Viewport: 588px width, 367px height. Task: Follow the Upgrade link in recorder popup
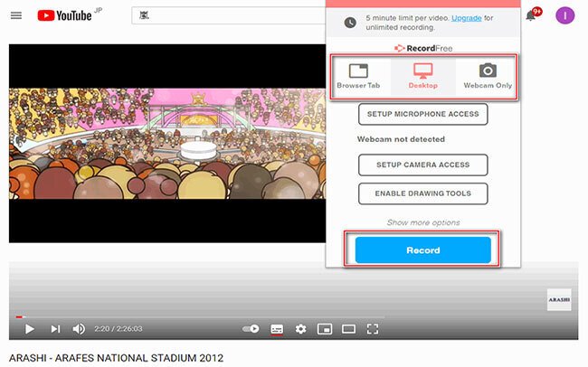coord(466,18)
